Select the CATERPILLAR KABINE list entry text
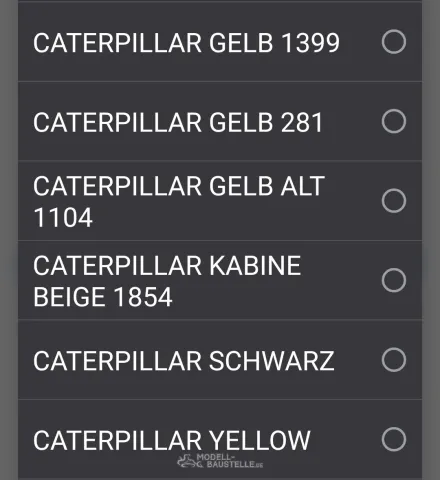440x480 pixels. [167, 265]
